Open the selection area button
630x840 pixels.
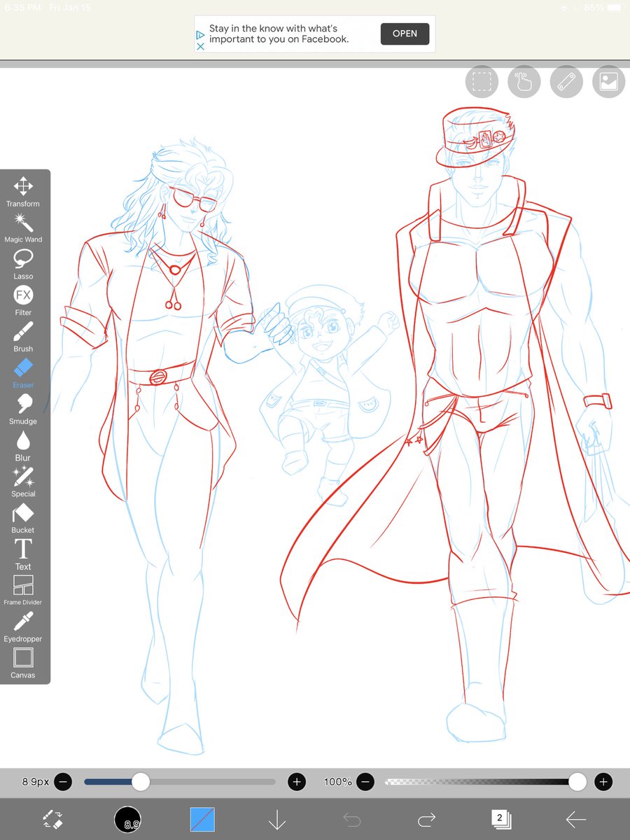pos(482,82)
